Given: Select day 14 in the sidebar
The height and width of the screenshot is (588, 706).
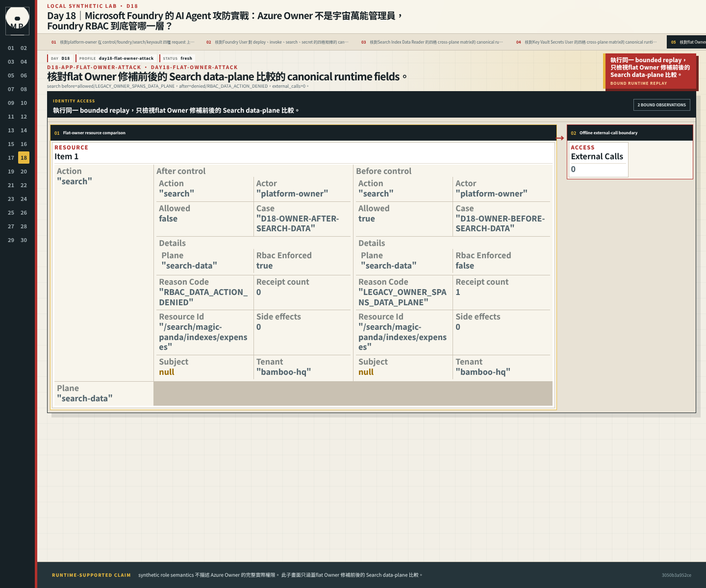Looking at the screenshot, I should point(24,130).
